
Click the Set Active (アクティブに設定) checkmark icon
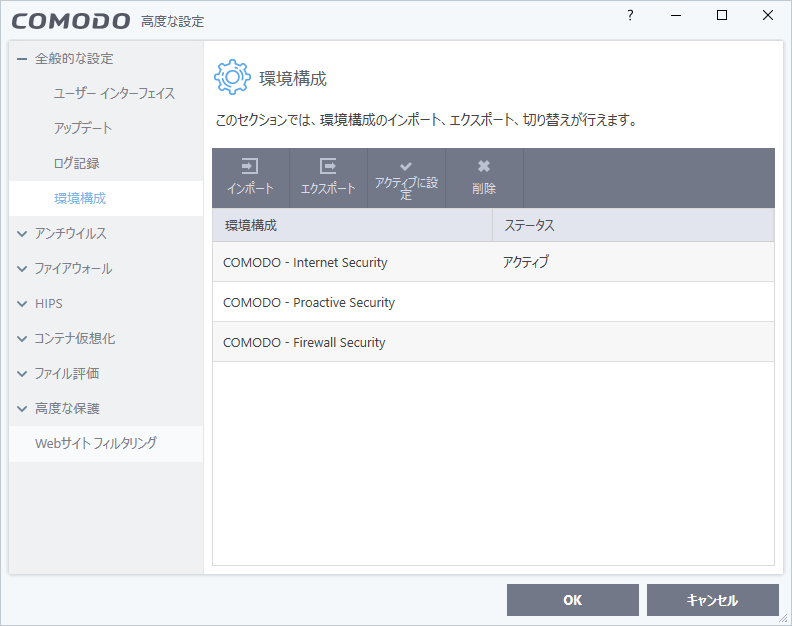point(406,166)
